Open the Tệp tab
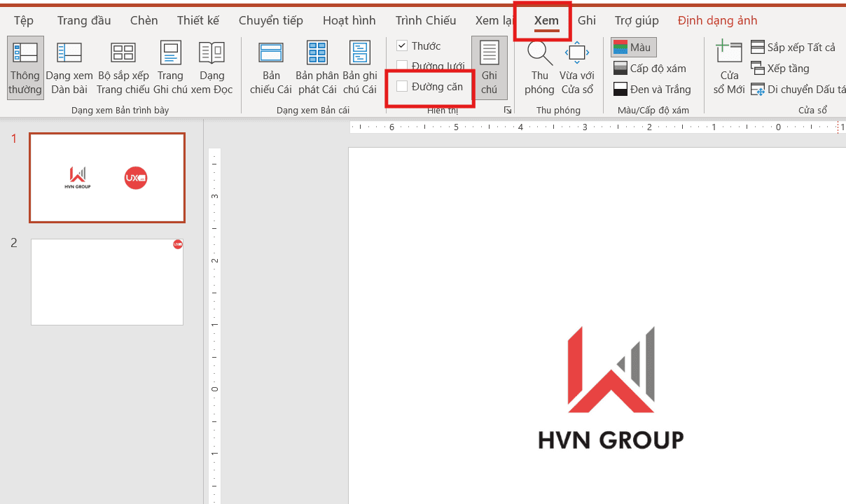846x504 pixels. point(24,20)
